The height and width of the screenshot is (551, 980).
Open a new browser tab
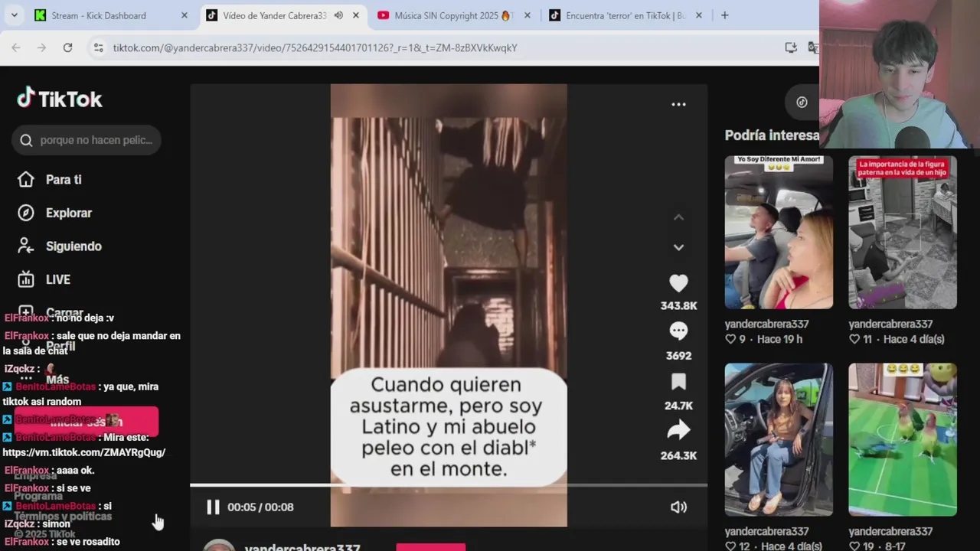pos(724,15)
